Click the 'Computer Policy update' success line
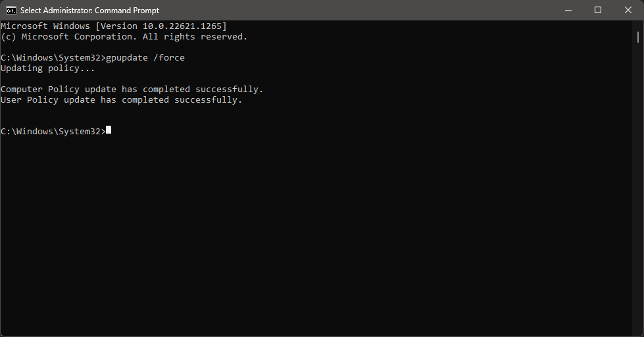The image size is (644, 337). [x=132, y=90]
